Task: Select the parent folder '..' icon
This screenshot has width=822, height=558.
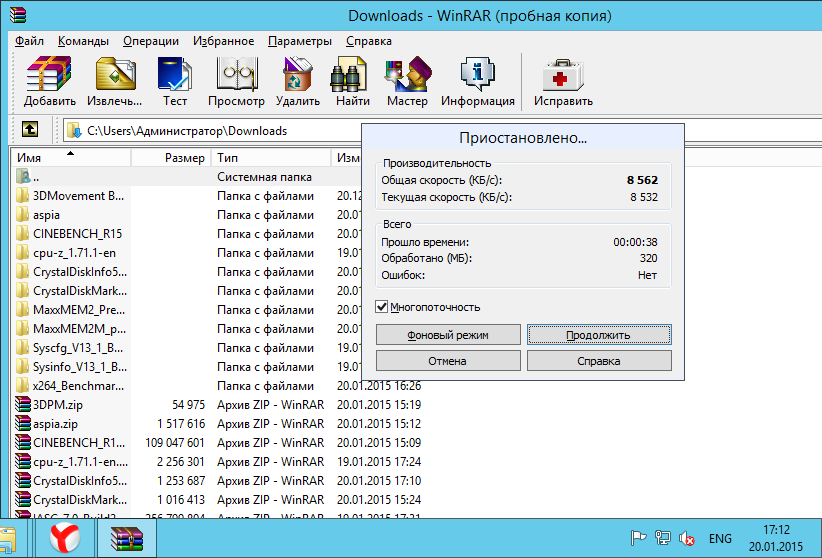Action: point(23,176)
